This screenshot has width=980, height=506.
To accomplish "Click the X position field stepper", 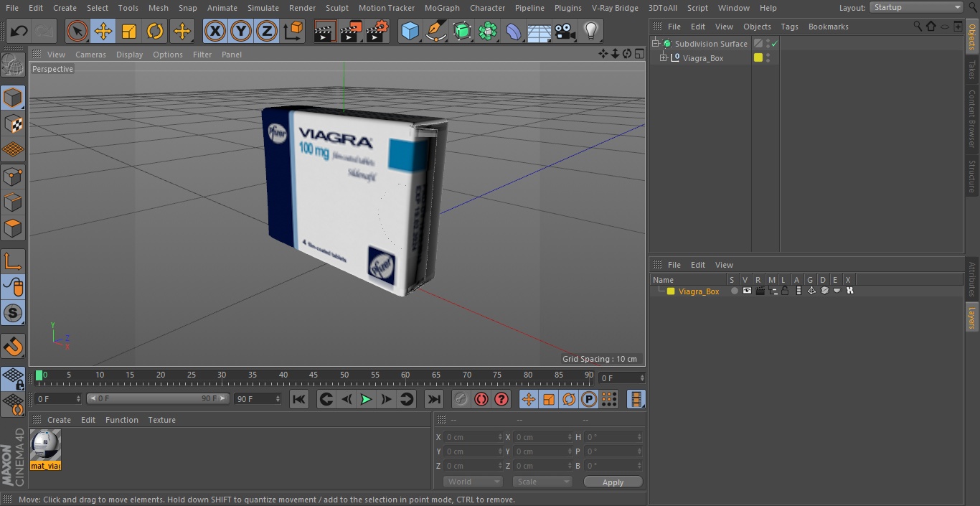I will [500, 437].
